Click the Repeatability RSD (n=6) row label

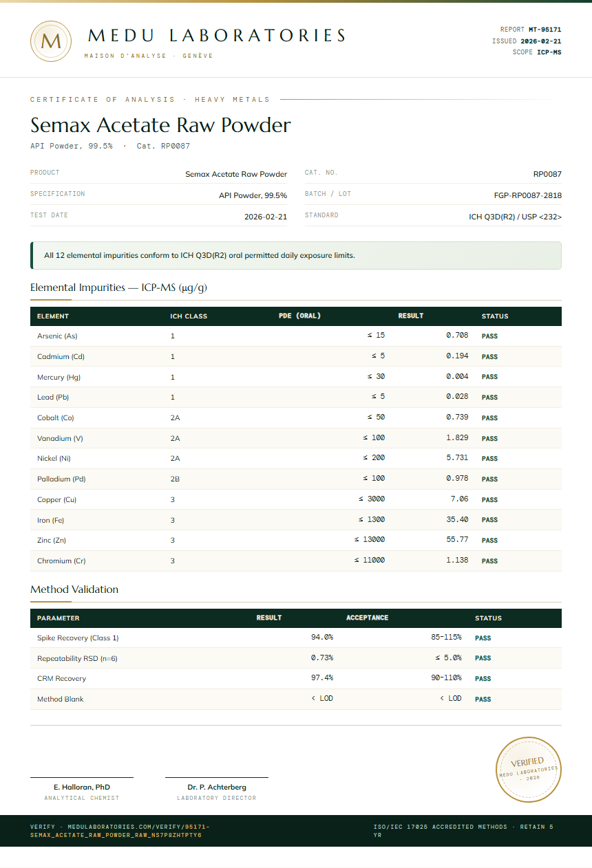pos(77,659)
